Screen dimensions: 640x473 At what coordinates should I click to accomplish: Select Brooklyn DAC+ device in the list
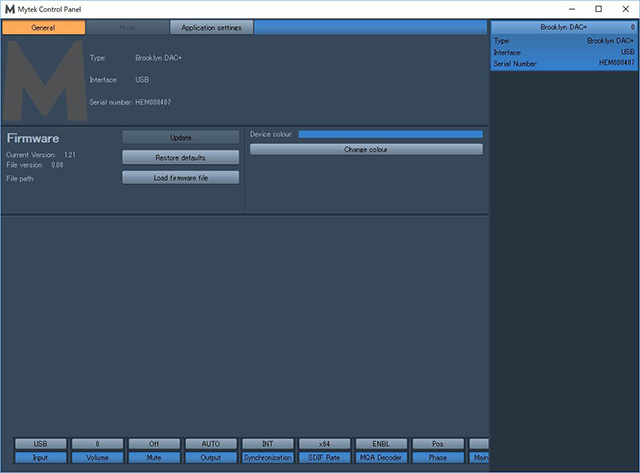[564, 27]
